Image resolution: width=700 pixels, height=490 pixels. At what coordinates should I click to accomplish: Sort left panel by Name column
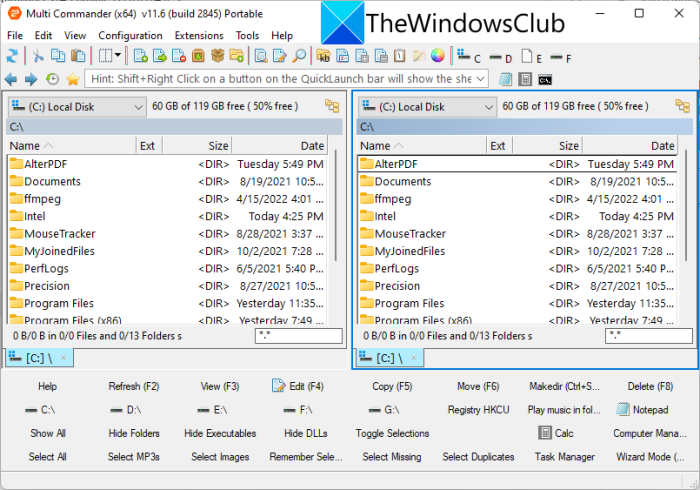tap(71, 145)
